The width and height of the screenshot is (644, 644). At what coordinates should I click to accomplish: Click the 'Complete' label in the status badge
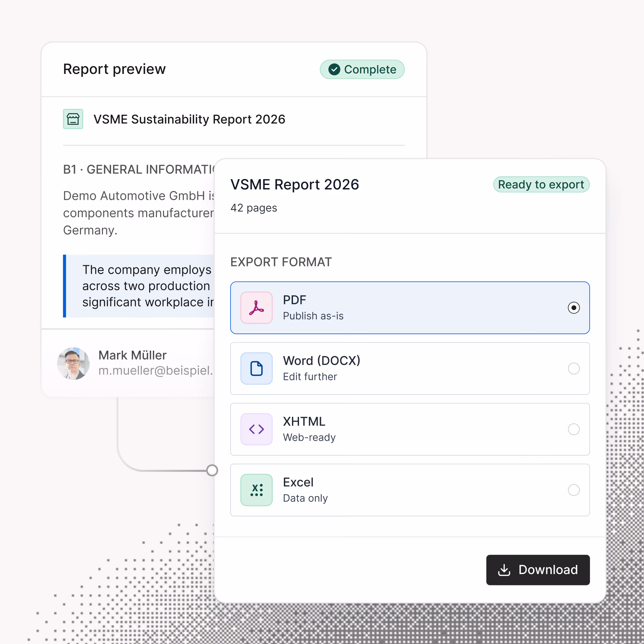point(370,70)
